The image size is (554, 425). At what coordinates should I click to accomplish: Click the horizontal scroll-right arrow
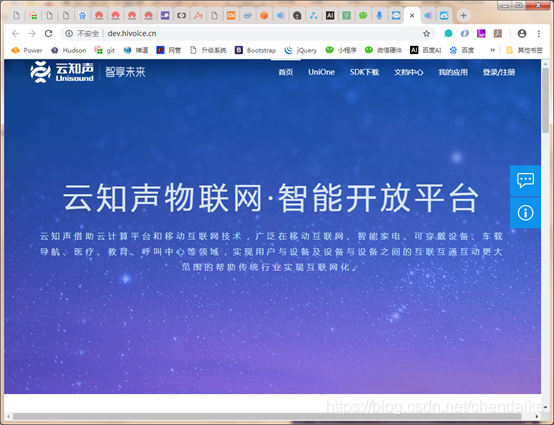(537, 417)
